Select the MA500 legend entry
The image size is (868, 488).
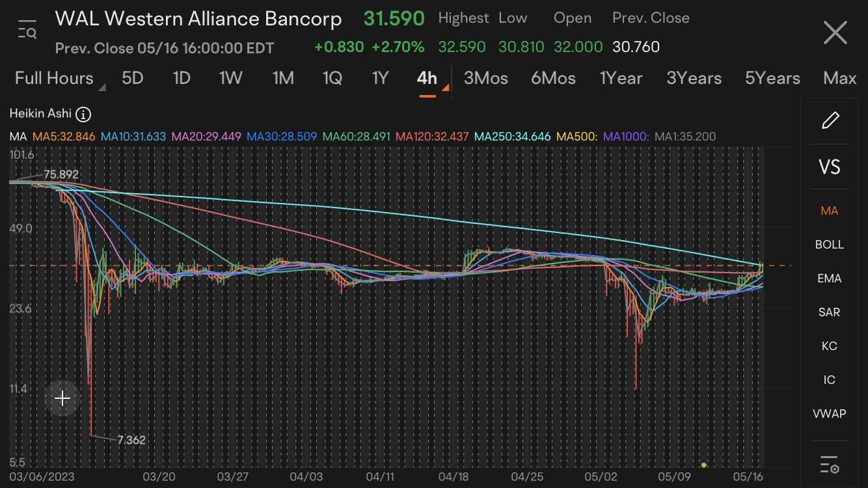(x=577, y=137)
